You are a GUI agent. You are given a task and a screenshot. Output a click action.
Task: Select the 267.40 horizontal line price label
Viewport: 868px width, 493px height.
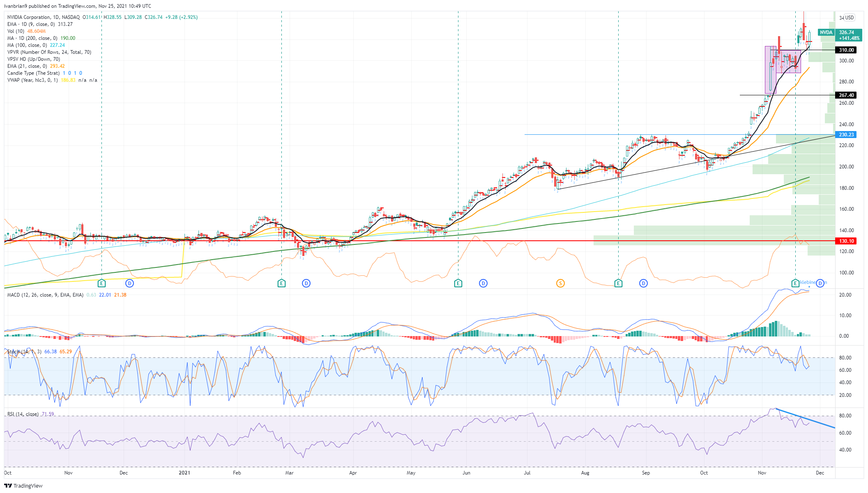846,95
